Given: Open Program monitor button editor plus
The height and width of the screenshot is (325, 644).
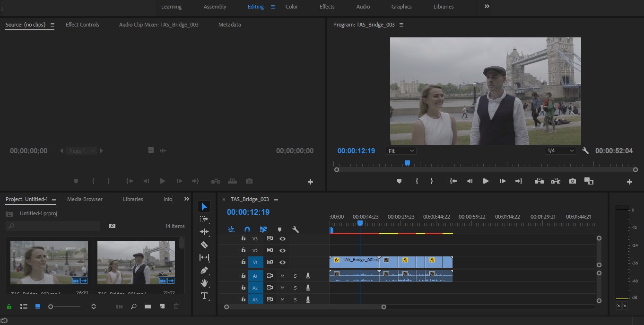Looking at the screenshot, I should tap(629, 182).
